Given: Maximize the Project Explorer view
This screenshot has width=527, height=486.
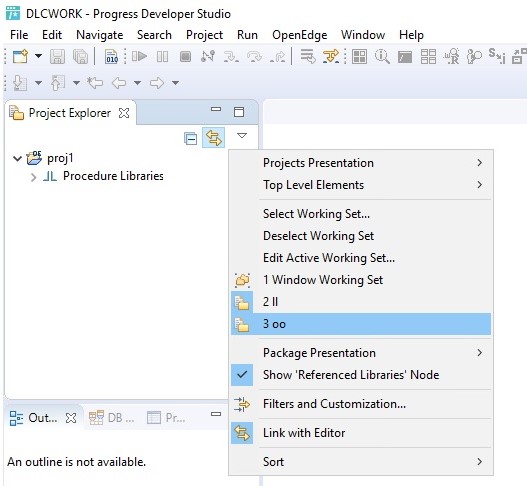Looking at the screenshot, I should [x=239, y=112].
